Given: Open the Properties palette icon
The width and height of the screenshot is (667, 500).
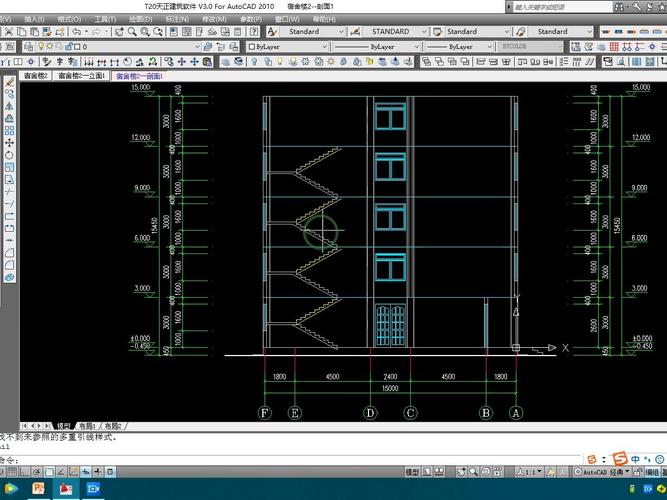Looking at the screenshot, I should [174, 32].
